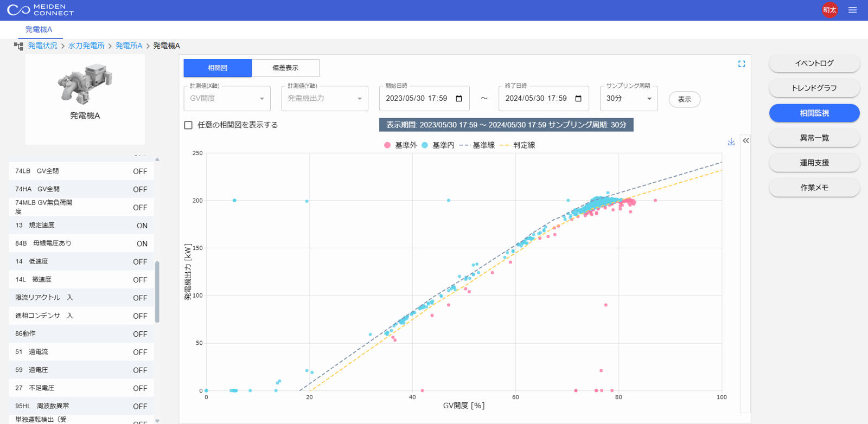This screenshot has width=868, height=424.
Task: Open 異常一覧 from side menu
Action: coord(814,138)
